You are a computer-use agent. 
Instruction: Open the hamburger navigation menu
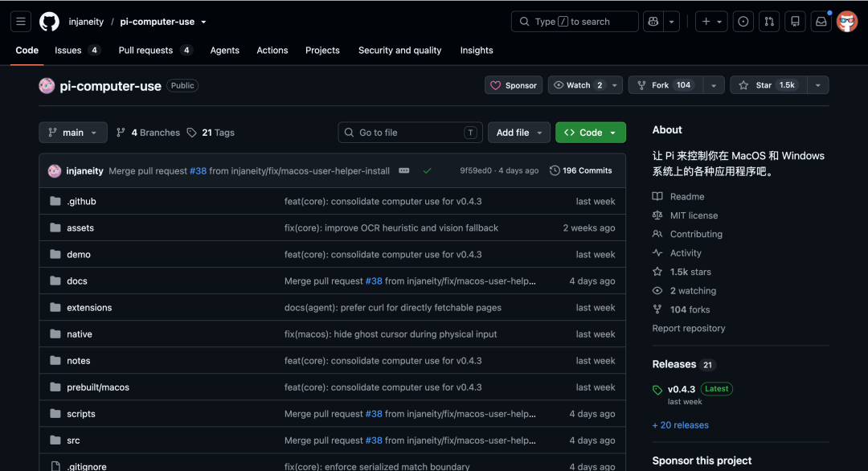click(20, 22)
